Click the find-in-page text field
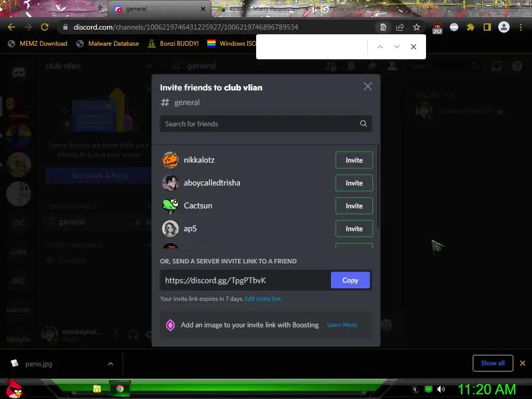532x399 pixels. pos(313,47)
